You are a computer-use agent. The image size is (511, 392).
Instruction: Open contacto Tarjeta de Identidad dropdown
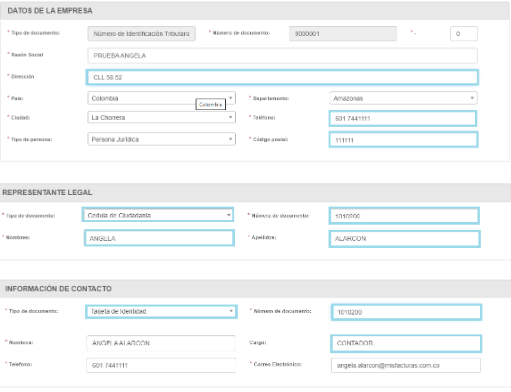coord(161,312)
